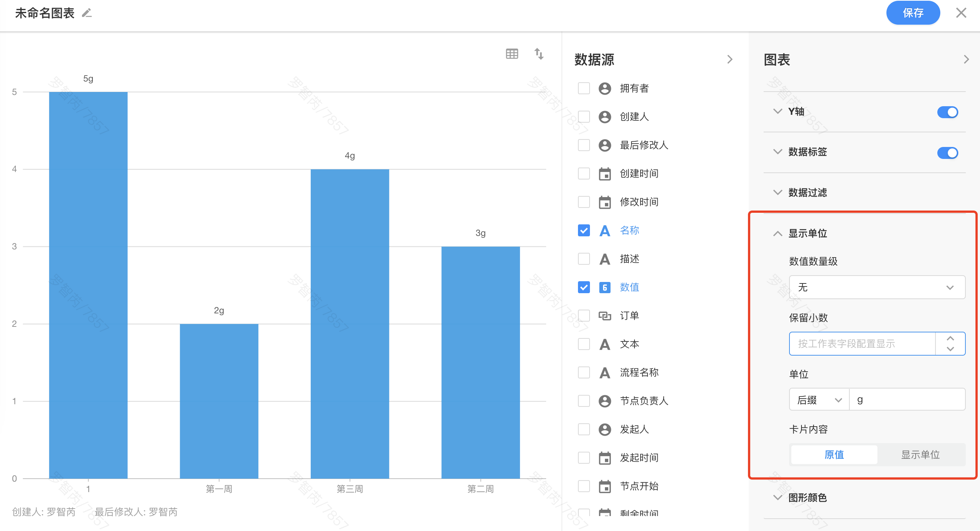Open the 后缀 unit position dropdown

click(x=819, y=400)
